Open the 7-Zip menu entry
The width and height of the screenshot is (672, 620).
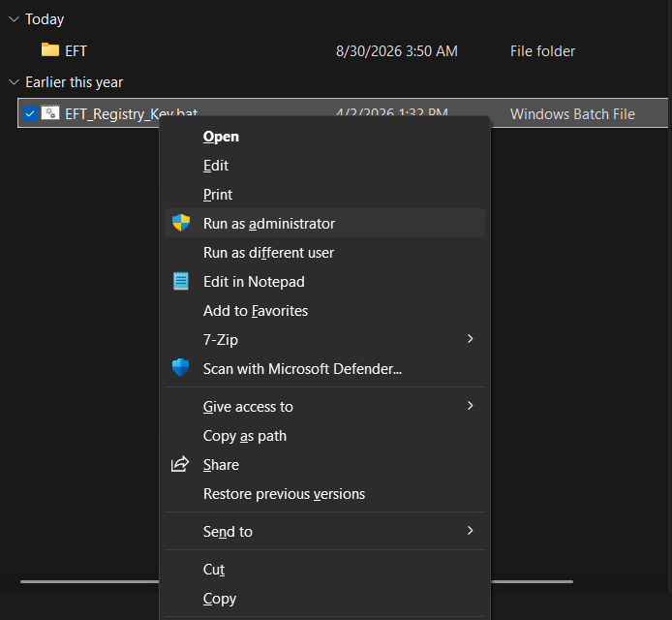tap(324, 340)
